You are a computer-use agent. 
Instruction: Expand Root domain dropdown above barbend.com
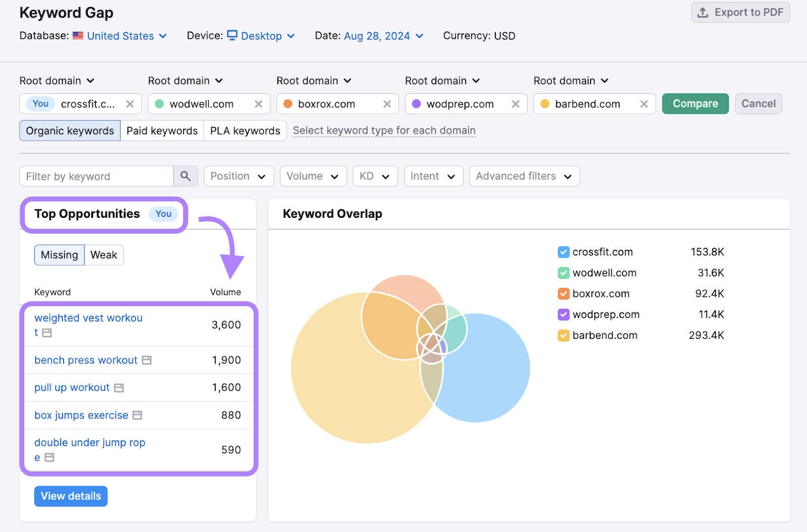click(x=571, y=81)
